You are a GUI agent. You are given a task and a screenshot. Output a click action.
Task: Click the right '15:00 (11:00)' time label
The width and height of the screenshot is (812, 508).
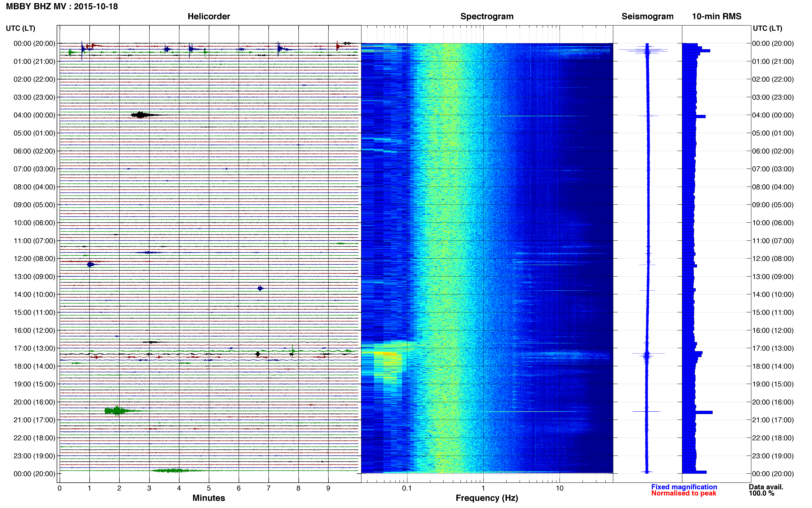[773, 312]
